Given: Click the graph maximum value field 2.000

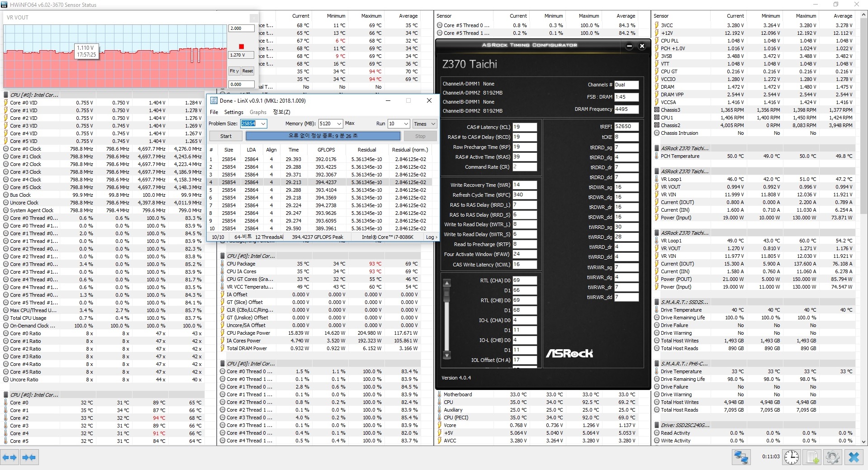Looking at the screenshot, I should click(241, 28).
